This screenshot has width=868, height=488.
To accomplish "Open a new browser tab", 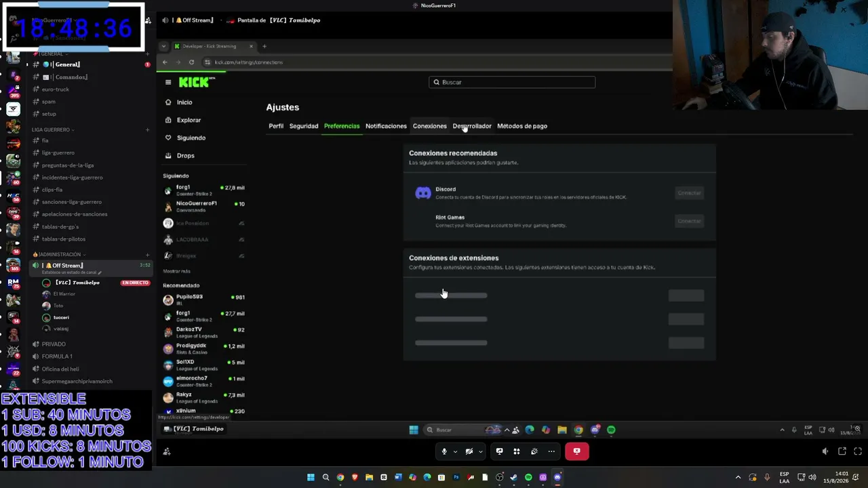I will [x=264, y=46].
